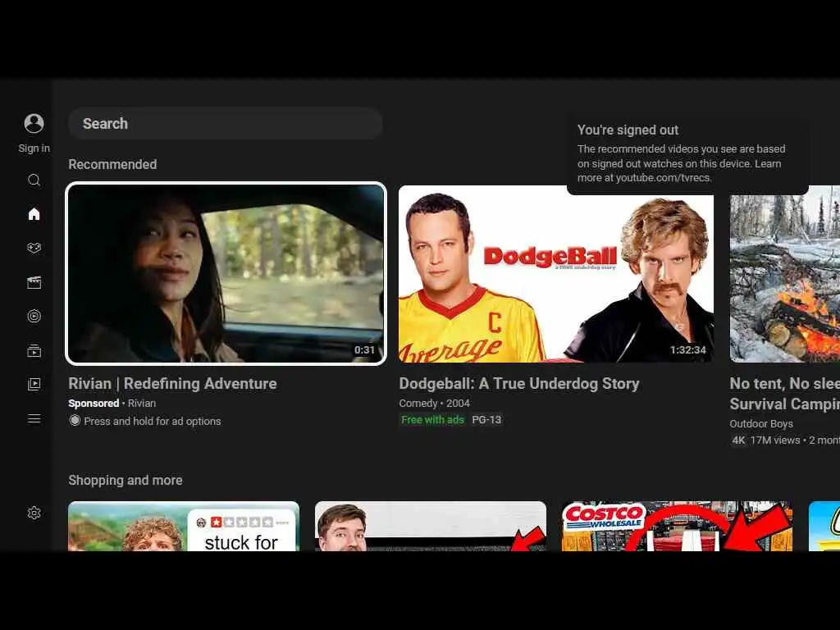Image resolution: width=840 pixels, height=630 pixels.
Task: Open the Library play-box icon
Action: (34, 384)
